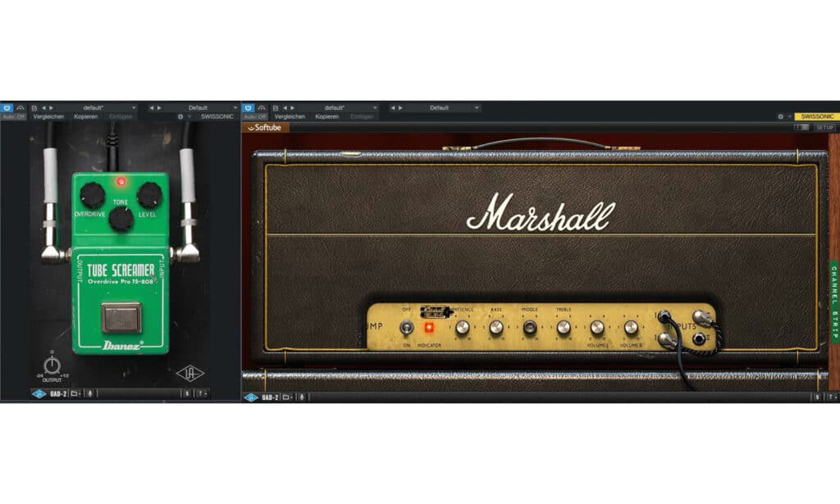
Task: Click automation mode icon in Tube Screamer window
Action: (21, 107)
